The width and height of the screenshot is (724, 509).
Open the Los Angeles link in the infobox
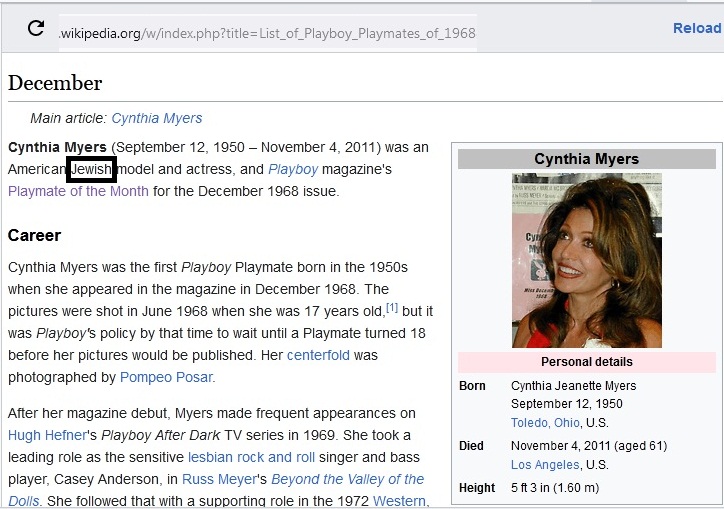tap(546, 465)
